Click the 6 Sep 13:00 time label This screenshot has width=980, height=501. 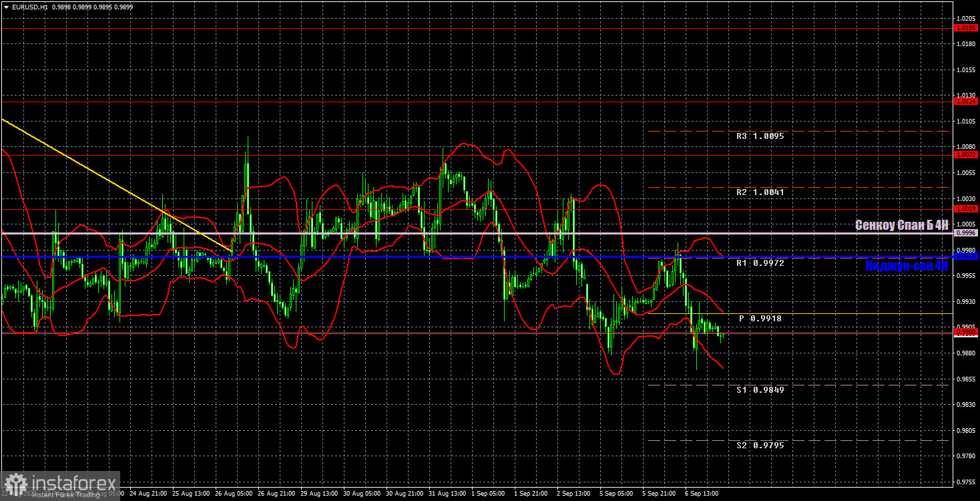click(702, 494)
